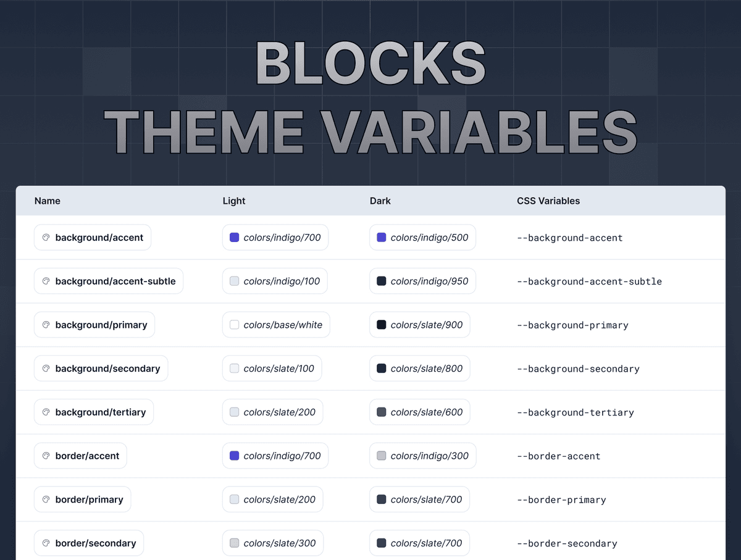Select the colors/indigo/950 dark chip
The height and width of the screenshot is (560, 741).
[x=423, y=281]
